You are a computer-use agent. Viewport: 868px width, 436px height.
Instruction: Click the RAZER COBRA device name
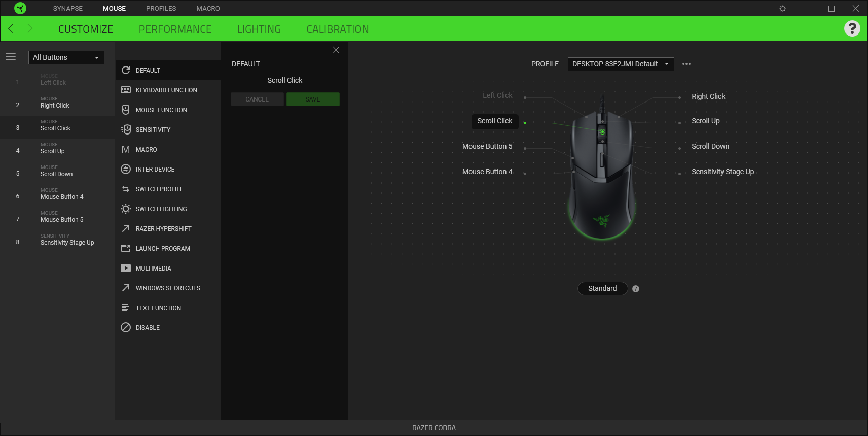click(434, 428)
